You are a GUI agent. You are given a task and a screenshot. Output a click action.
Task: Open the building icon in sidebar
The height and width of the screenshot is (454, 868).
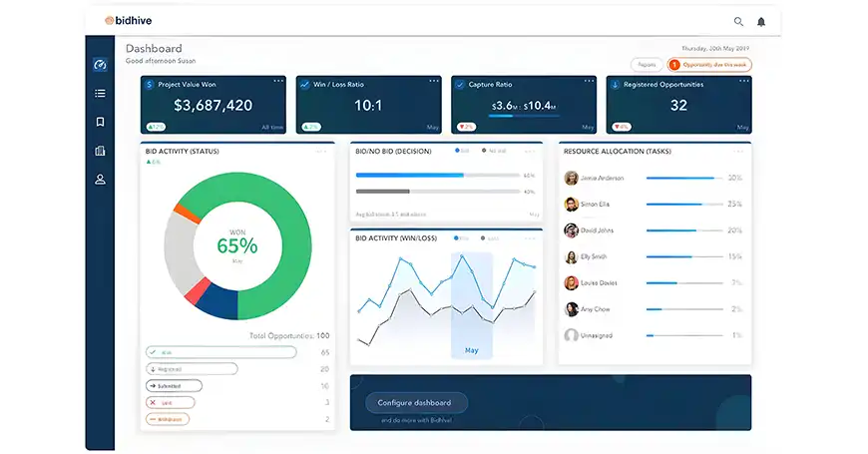100,151
